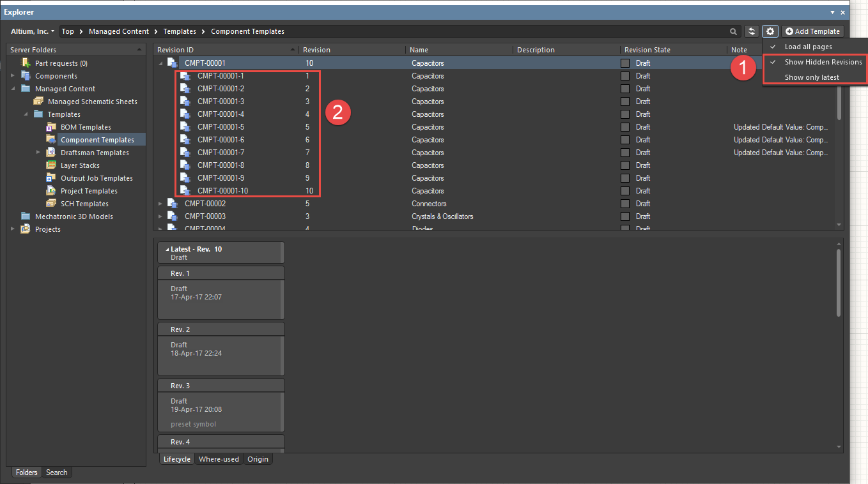
Task: Click the refresh icon beside search
Action: click(x=752, y=31)
